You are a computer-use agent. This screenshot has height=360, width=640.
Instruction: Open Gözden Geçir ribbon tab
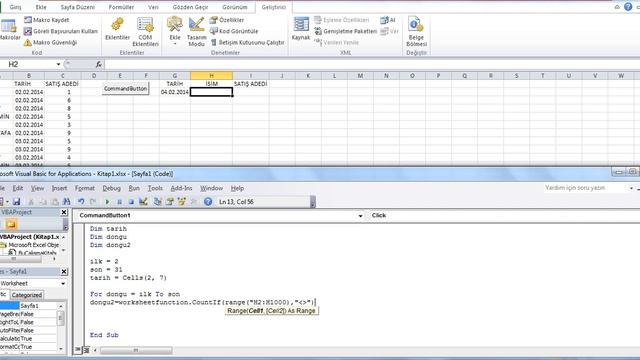point(190,7)
